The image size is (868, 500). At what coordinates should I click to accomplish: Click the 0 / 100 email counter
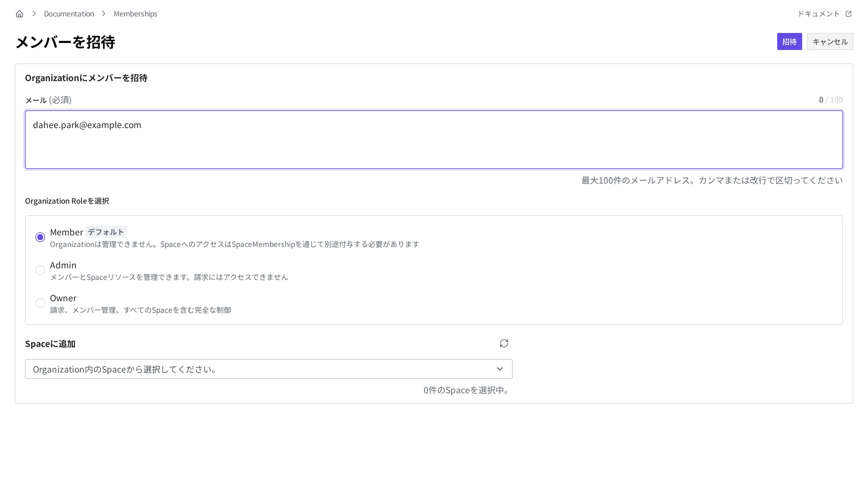click(831, 100)
